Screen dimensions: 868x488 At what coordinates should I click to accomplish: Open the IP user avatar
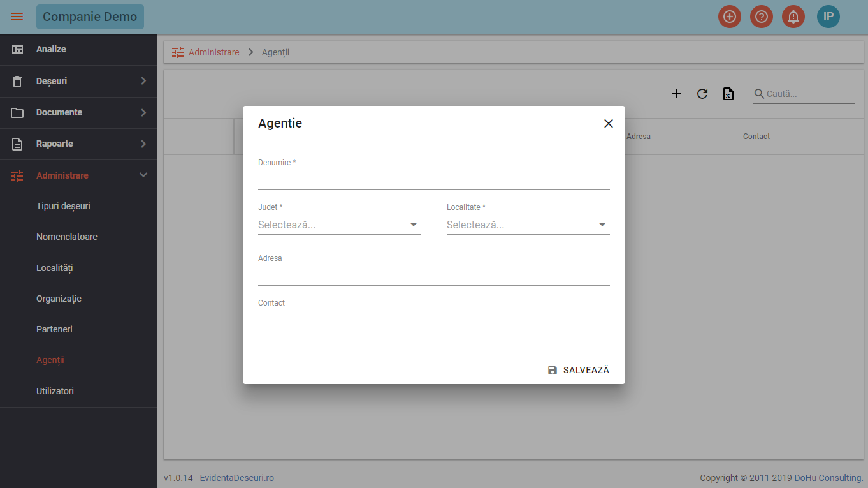[828, 17]
